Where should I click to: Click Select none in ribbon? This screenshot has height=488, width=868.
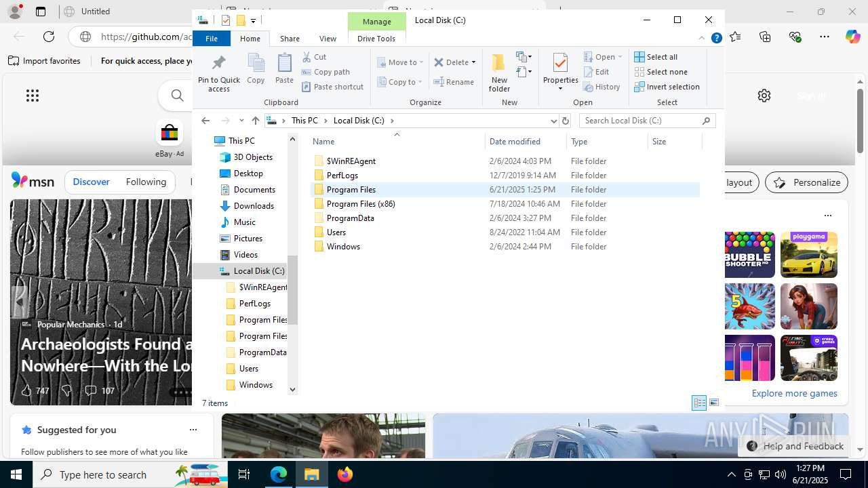pyautogui.click(x=660, y=72)
